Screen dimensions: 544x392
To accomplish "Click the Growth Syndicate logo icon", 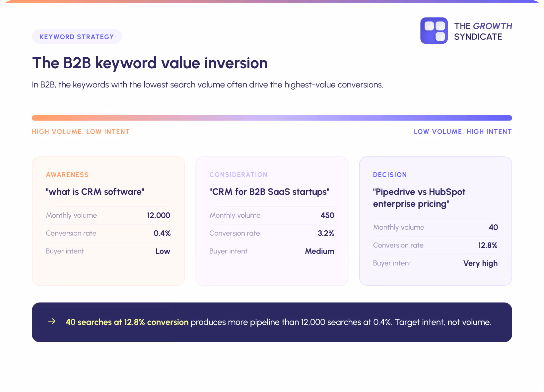I will 434,30.
